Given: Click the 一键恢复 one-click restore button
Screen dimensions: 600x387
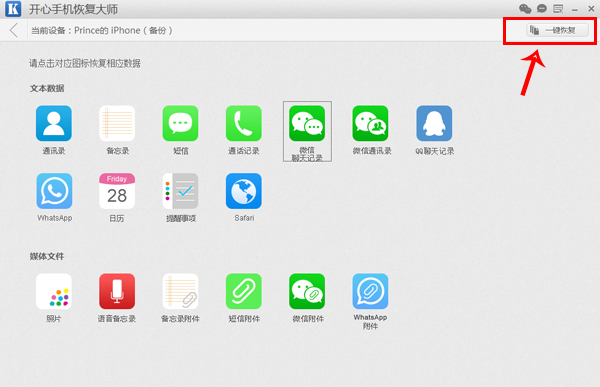Looking at the screenshot, I should coord(558,30).
